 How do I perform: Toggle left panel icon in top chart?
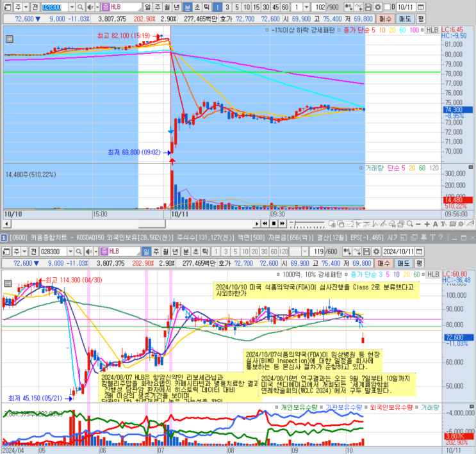pyautogui.click(x=8, y=7)
